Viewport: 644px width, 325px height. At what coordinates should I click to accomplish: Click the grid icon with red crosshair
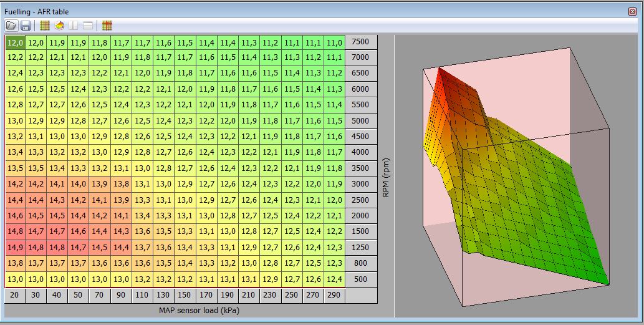(107, 26)
